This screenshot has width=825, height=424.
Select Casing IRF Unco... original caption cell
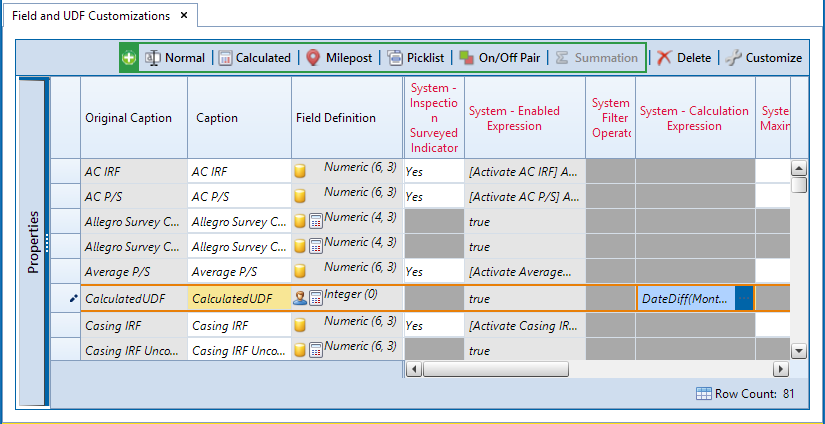tap(134, 350)
